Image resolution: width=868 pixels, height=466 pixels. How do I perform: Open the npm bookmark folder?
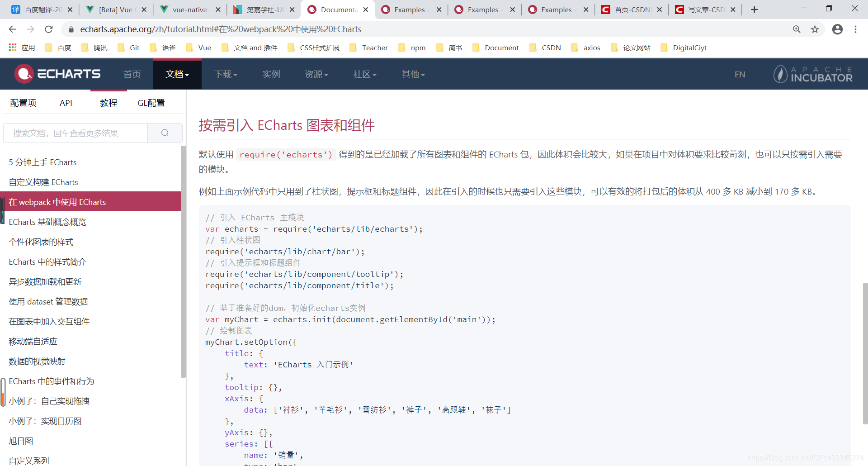pos(412,48)
